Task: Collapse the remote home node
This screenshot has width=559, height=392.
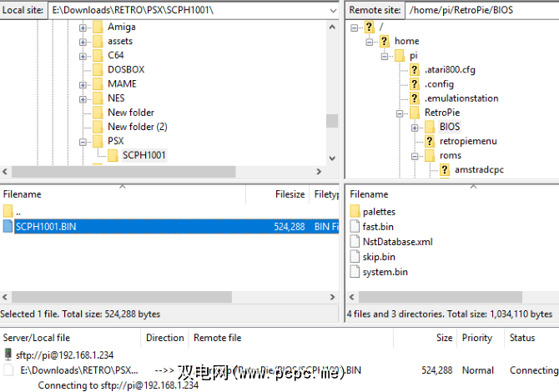Action: pyautogui.click(x=370, y=42)
